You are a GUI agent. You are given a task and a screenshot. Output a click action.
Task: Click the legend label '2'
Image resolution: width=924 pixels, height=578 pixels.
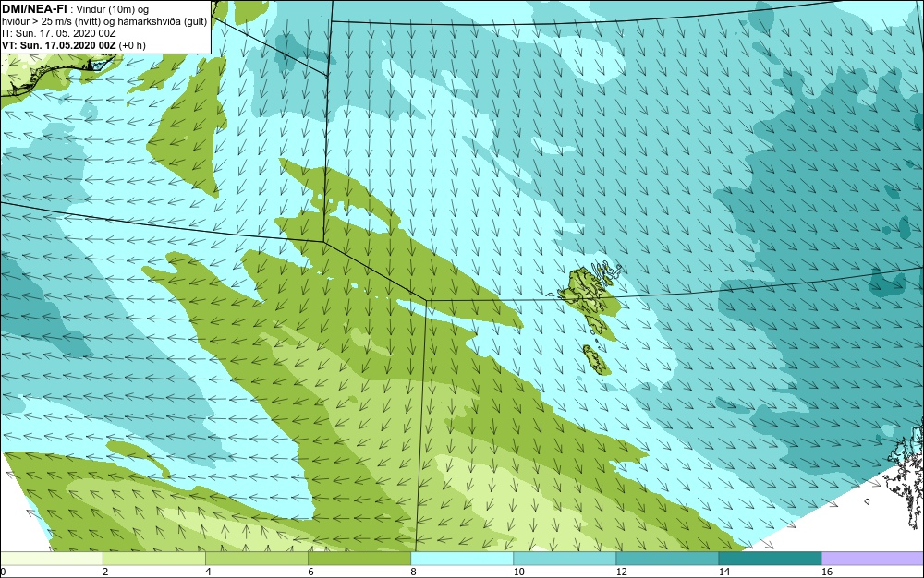(x=105, y=572)
